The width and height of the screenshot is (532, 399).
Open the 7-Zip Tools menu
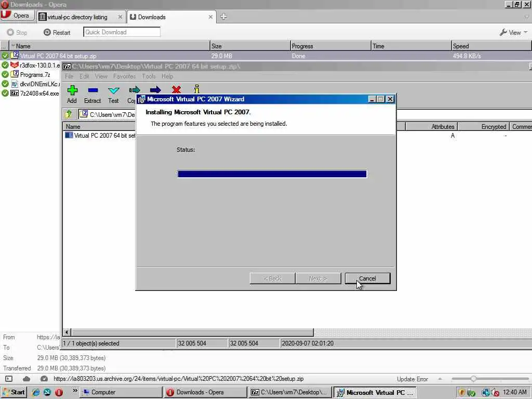tap(149, 76)
